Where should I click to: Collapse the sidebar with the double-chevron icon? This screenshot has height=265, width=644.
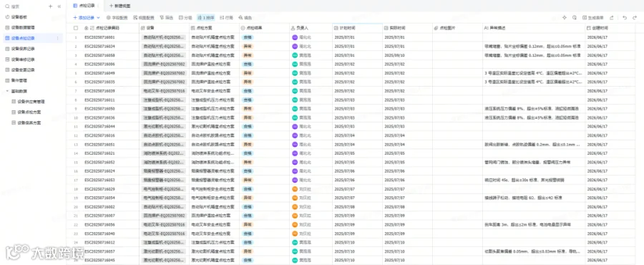pyautogui.click(x=59, y=6)
